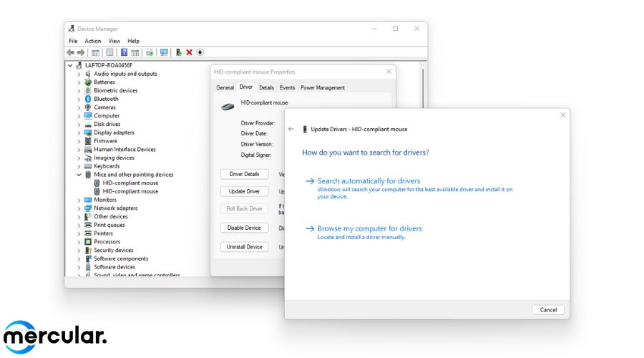The width and height of the screenshot is (644, 358).
Task: Click the Driver Details button
Action: coord(245,174)
